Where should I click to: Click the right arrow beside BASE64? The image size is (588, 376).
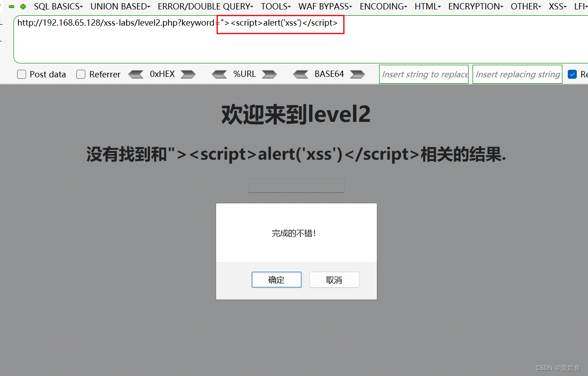(x=357, y=74)
